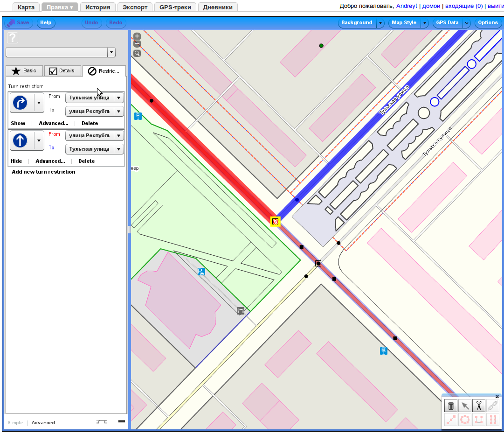Expand the Map Style dropdown
Viewport: 504px width, 434px height.
(x=425, y=23)
